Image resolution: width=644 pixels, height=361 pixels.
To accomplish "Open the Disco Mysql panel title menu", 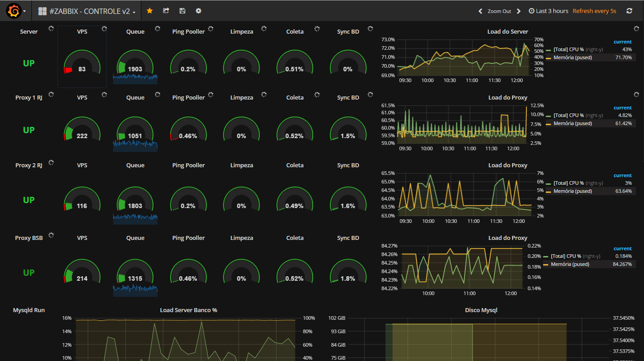I will [x=481, y=310].
